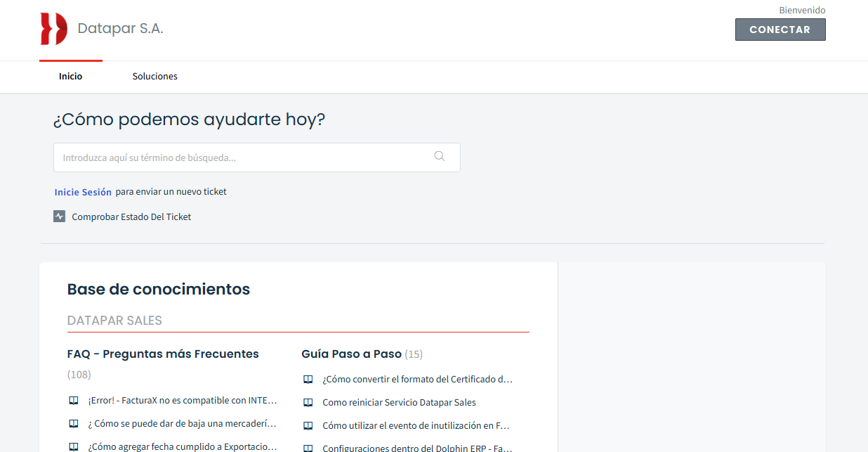Open the Inicio tab
The height and width of the screenshot is (452, 868).
[x=70, y=77]
